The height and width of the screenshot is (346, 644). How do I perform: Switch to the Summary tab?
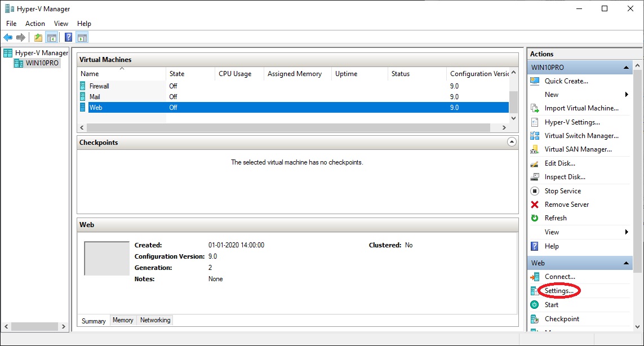point(94,321)
